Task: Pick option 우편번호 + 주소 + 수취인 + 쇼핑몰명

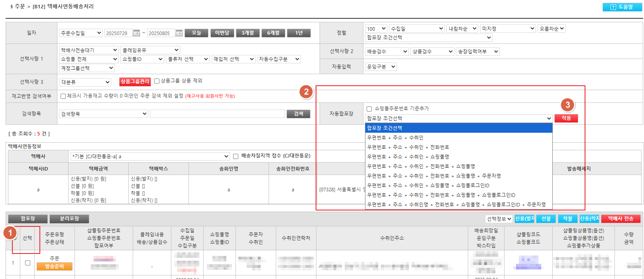Action: (x=459, y=157)
